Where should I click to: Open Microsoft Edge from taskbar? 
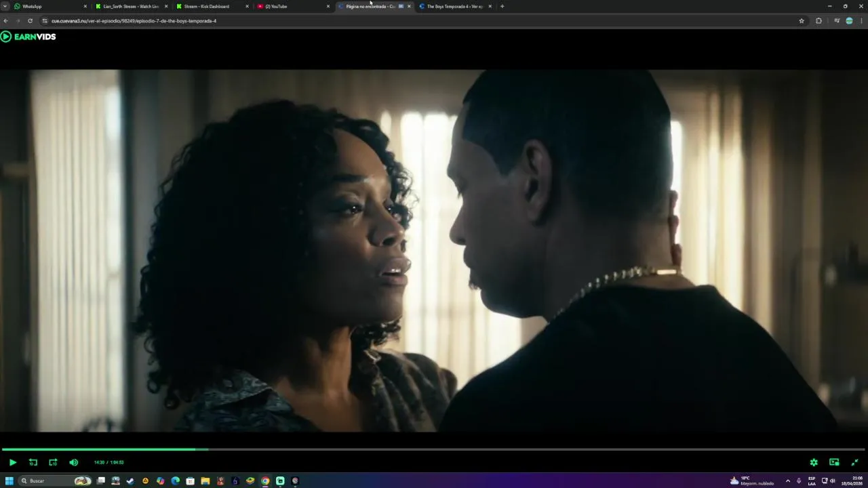pos(175,481)
